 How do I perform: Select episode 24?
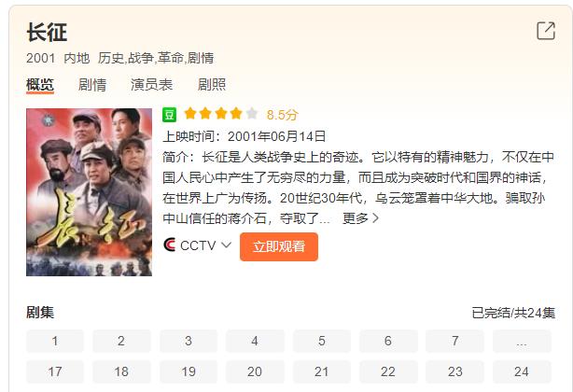click(522, 371)
